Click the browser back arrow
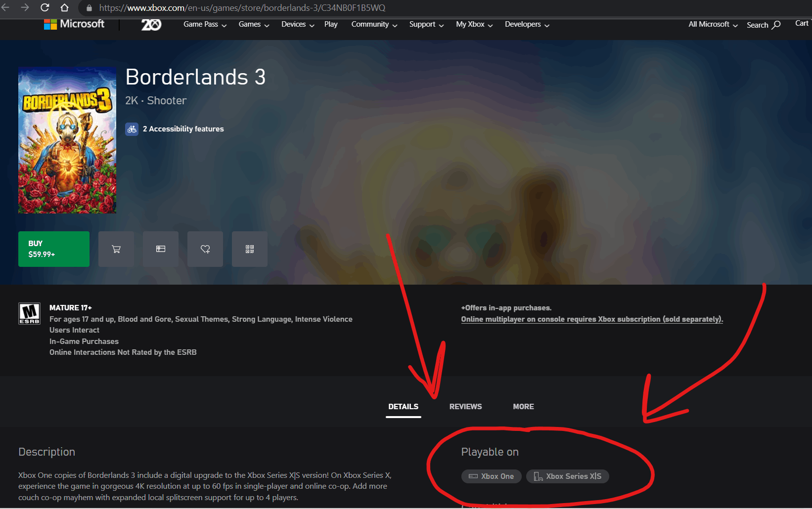 pos(5,7)
